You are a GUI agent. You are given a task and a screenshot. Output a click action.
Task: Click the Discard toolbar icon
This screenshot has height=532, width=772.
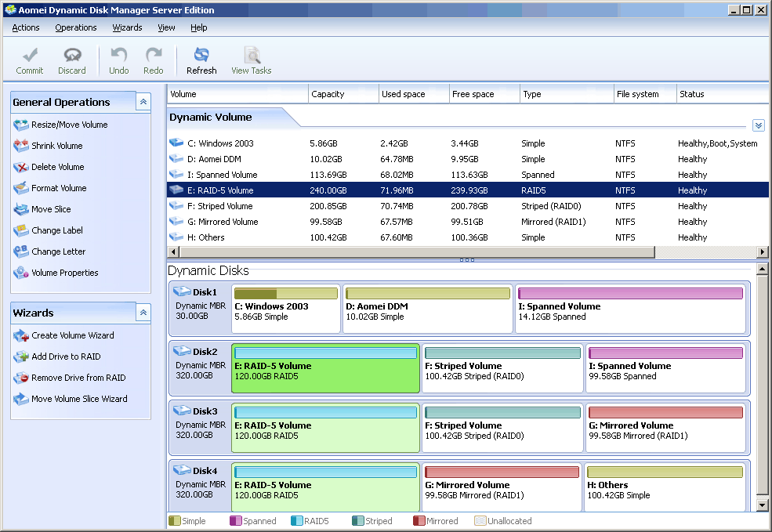point(72,56)
